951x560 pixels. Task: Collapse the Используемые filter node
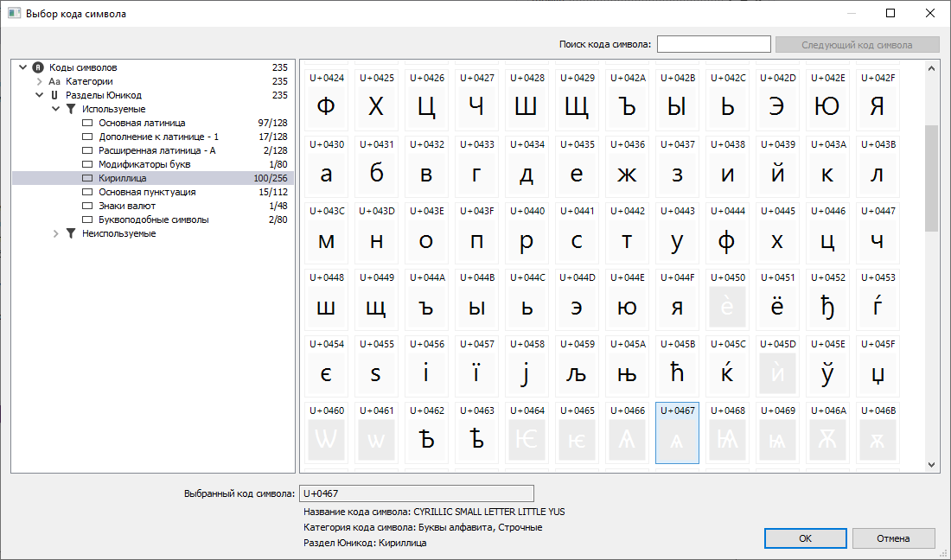pyautogui.click(x=56, y=109)
